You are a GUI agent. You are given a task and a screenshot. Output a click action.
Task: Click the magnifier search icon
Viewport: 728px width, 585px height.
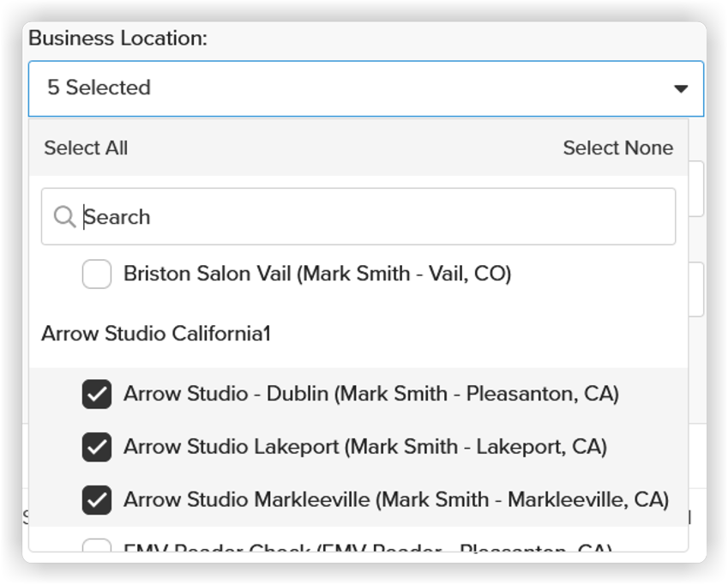[x=64, y=217]
